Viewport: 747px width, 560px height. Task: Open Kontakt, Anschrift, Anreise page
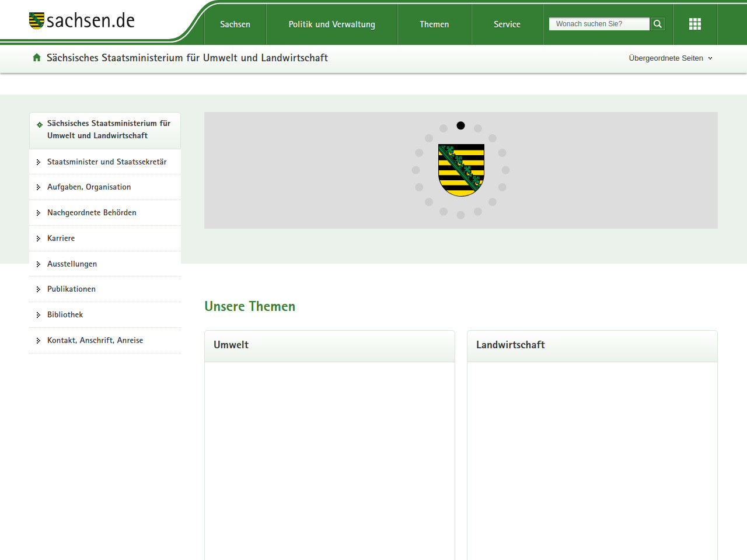(x=95, y=341)
